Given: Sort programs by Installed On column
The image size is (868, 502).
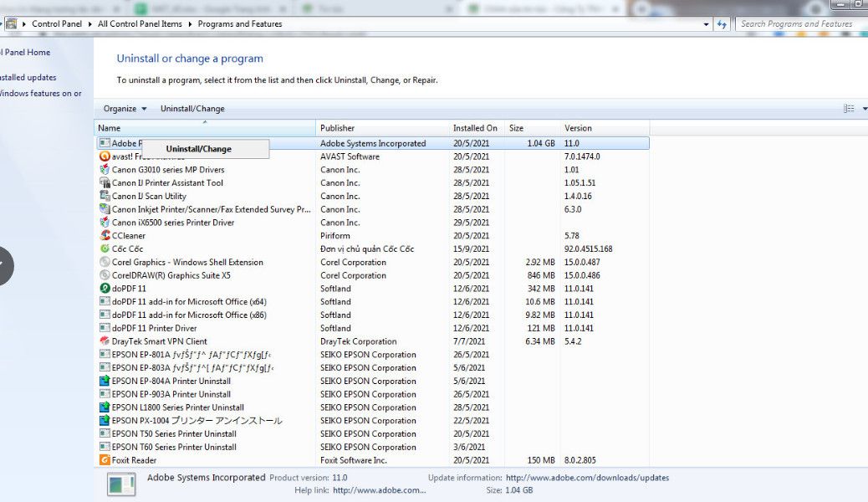Looking at the screenshot, I should [477, 128].
